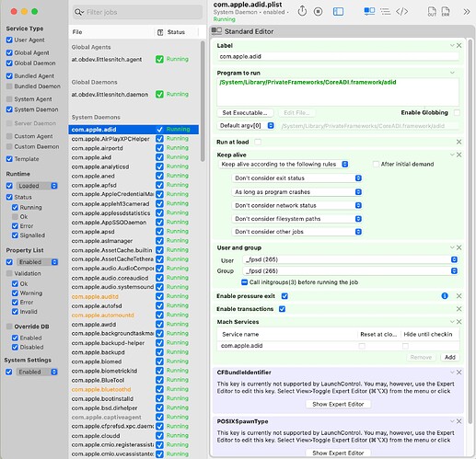This screenshot has height=459, width=476.
Task: Uncheck Enable transactions checkbox
Action: tap(282, 309)
